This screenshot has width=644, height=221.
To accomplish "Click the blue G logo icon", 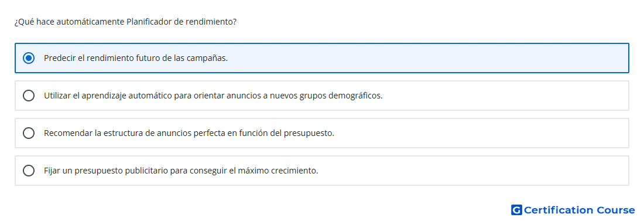I will point(516,210).
